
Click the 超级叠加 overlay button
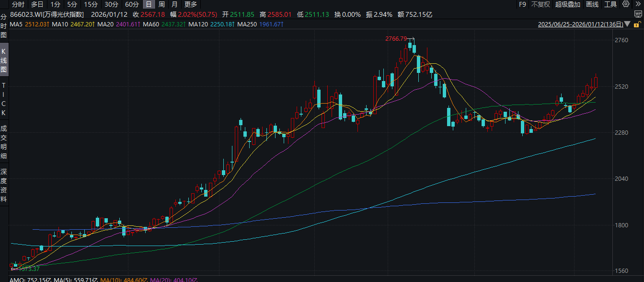(x=568, y=4)
